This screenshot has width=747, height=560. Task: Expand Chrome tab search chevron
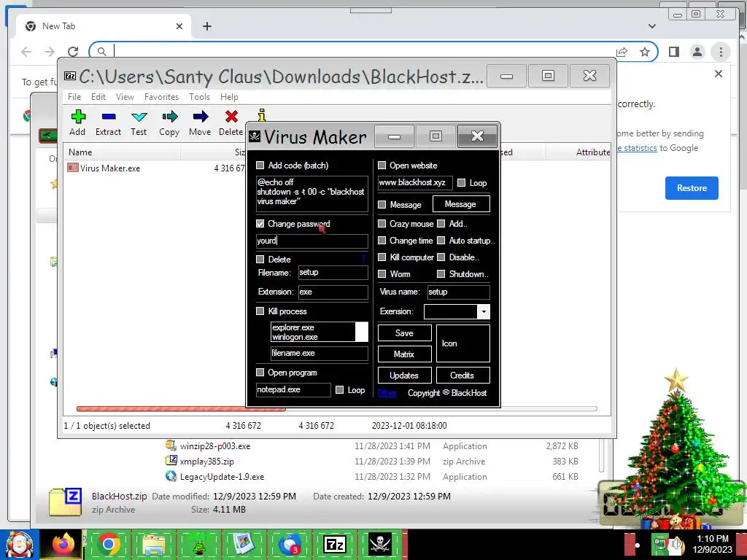tap(651, 26)
